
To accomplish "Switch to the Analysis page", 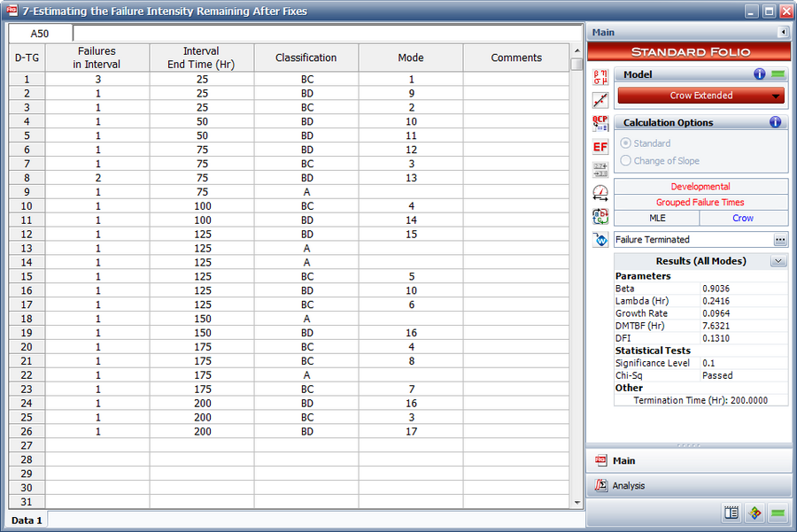I will pos(629,485).
